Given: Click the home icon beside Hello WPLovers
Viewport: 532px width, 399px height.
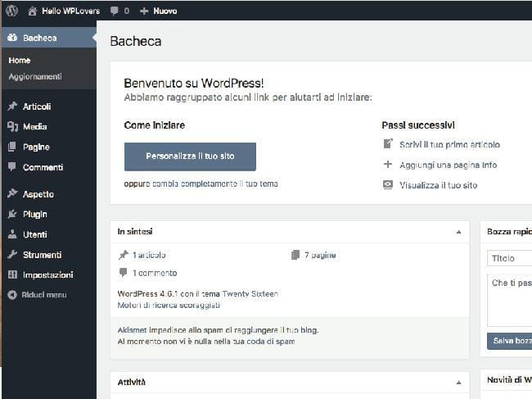Looking at the screenshot, I should [32, 11].
